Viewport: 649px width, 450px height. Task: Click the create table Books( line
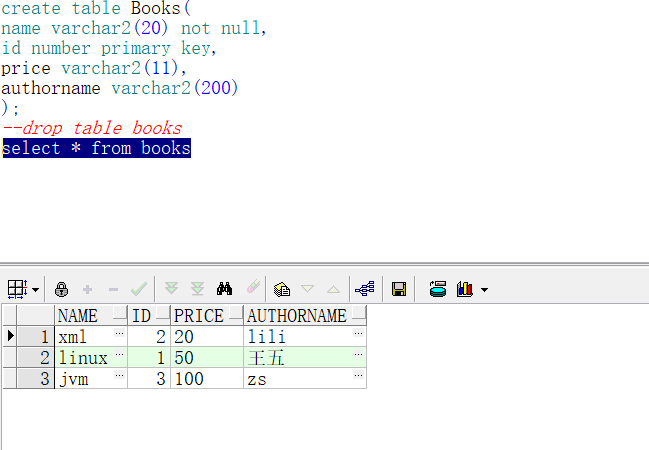[x=96, y=8]
